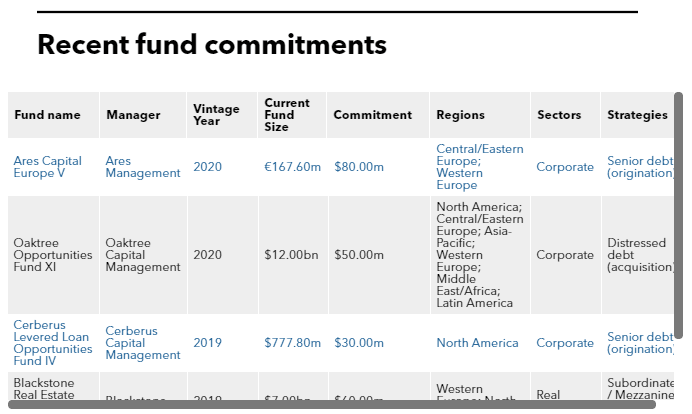Select Blackstone Real Estate fund name cell

point(54,387)
